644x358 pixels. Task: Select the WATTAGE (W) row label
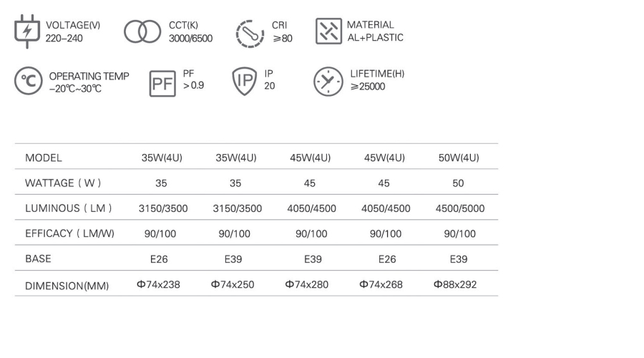tap(60, 183)
